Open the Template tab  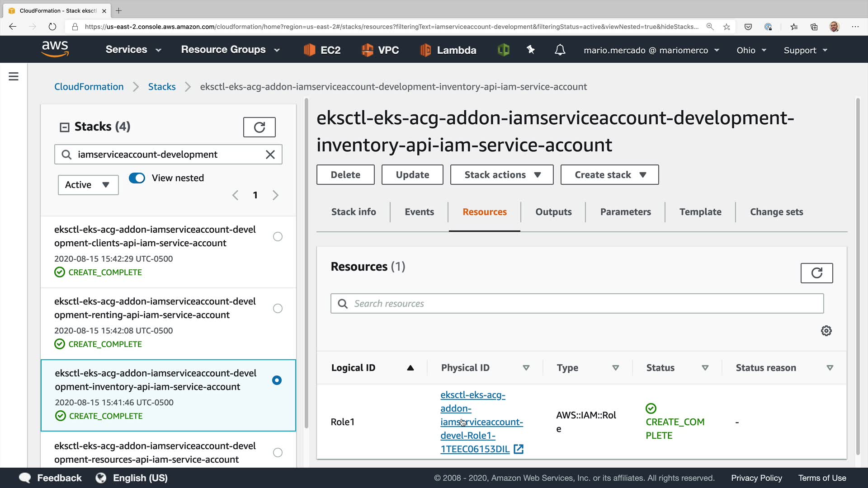tap(700, 212)
